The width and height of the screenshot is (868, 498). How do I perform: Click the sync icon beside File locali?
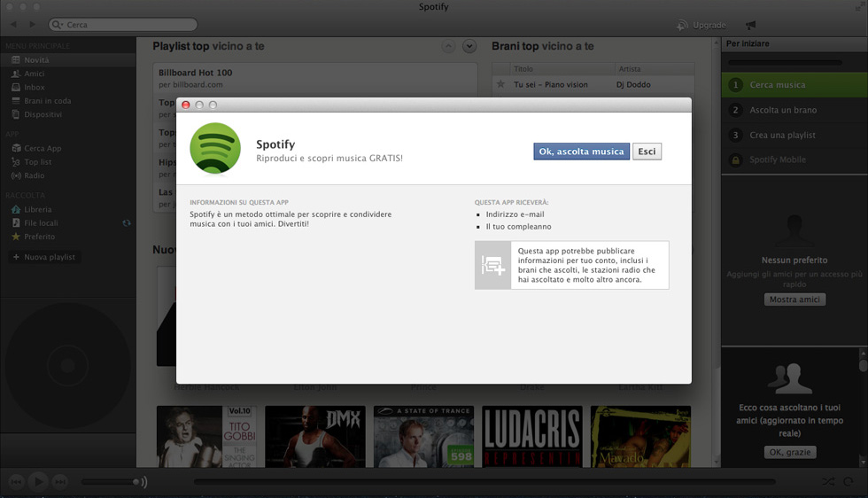(127, 223)
